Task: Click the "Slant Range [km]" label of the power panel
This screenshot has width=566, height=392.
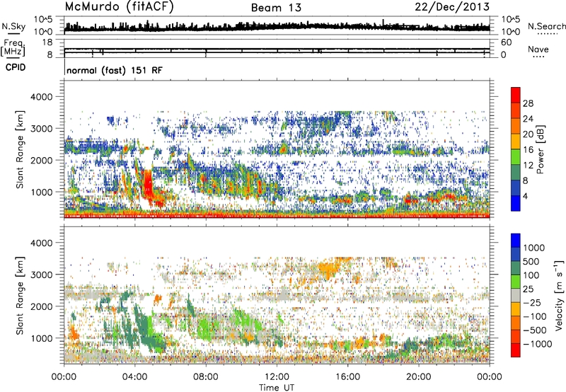Action: tap(20, 149)
